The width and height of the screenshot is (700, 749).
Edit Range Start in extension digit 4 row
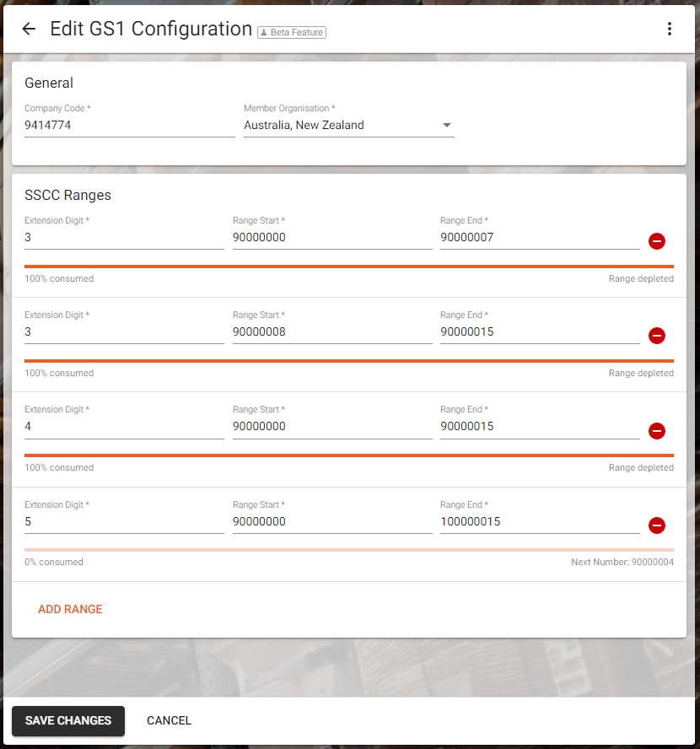pyautogui.click(x=332, y=427)
